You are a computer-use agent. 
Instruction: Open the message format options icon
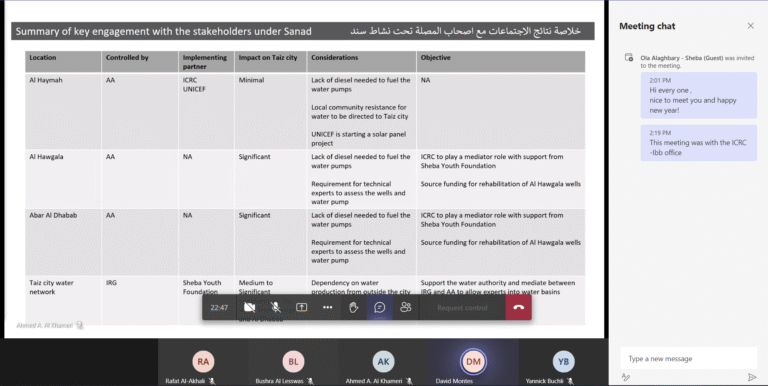tap(626, 377)
